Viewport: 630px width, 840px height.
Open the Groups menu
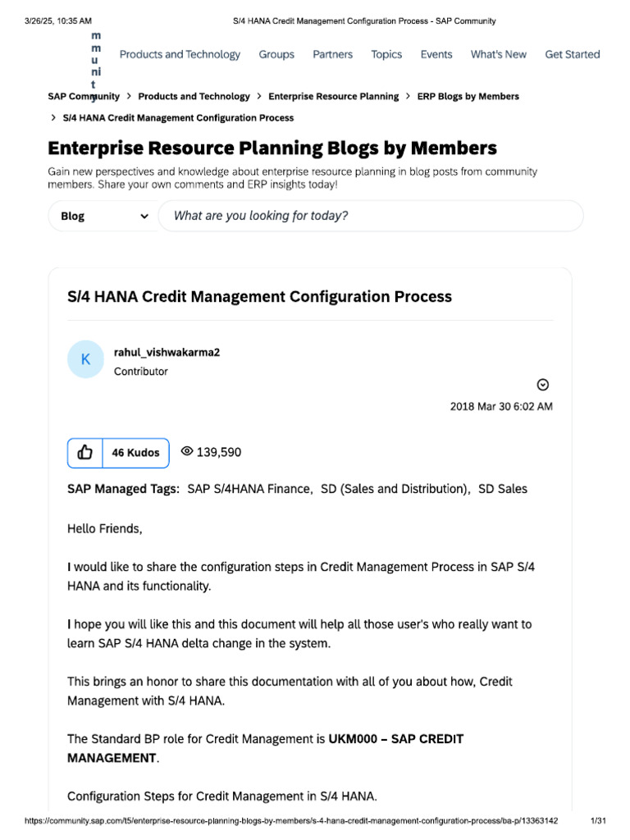point(276,55)
